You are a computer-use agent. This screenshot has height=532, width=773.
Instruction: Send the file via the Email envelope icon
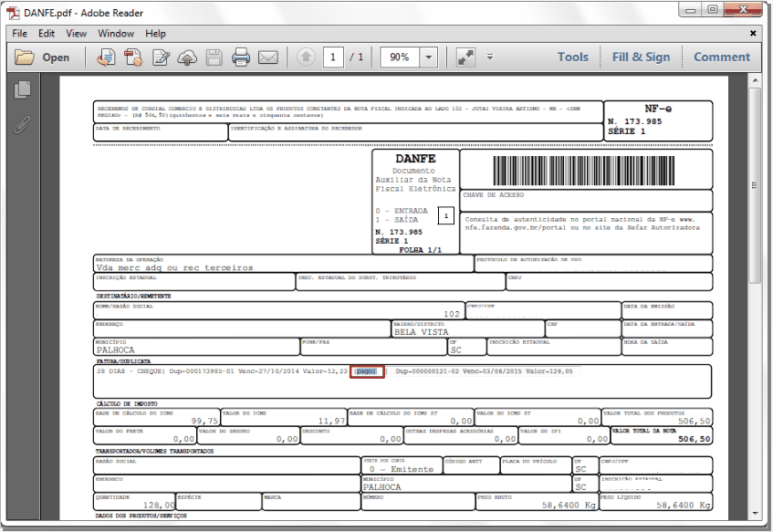pos(268,57)
